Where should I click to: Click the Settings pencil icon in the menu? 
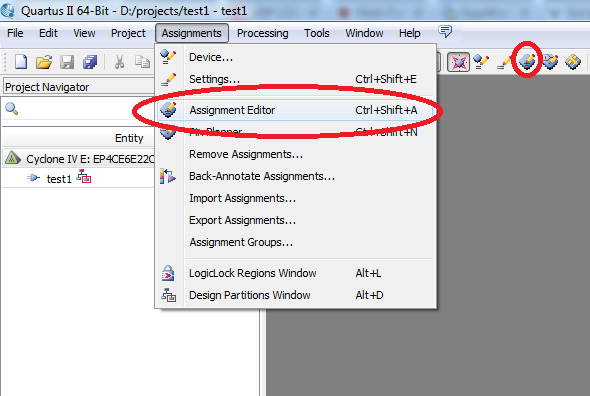pyautogui.click(x=168, y=79)
